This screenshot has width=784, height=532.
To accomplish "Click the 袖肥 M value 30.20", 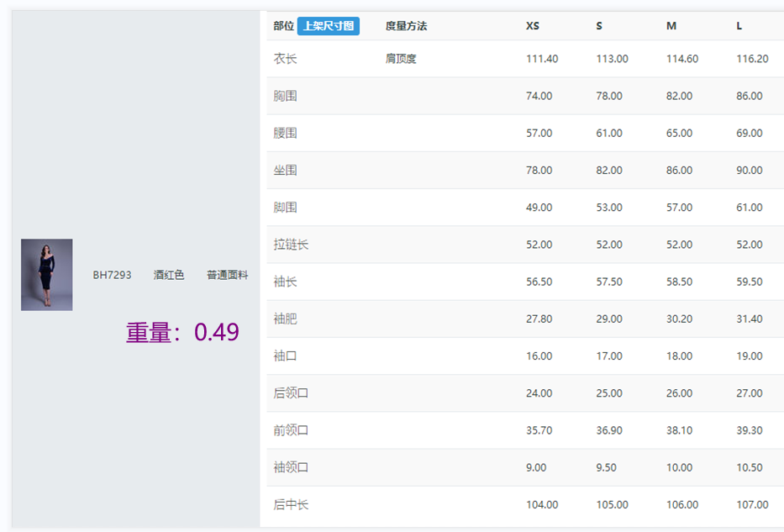I will point(679,319).
